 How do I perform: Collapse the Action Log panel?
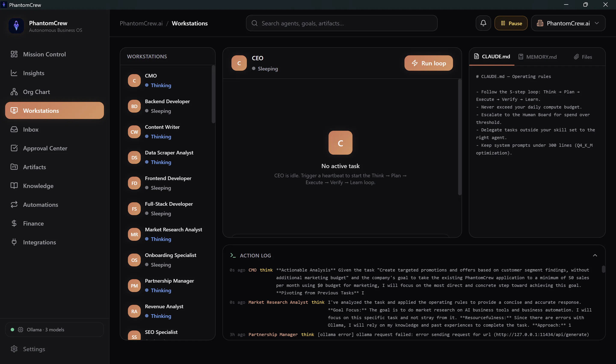pyautogui.click(x=595, y=255)
